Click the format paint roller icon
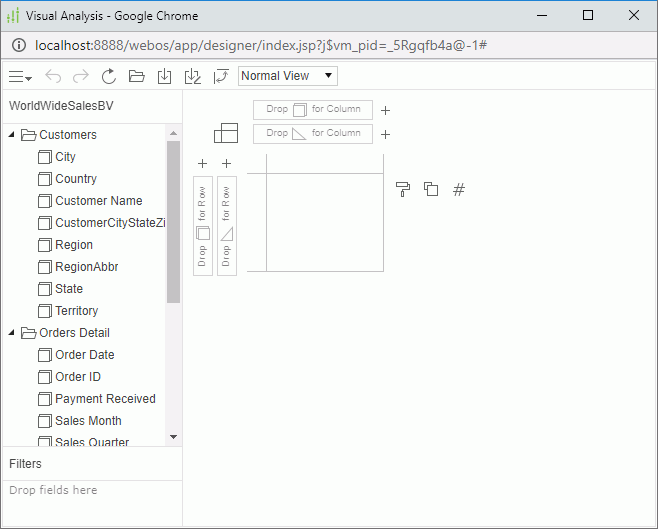Viewport: 658px width, 529px height. click(x=403, y=189)
